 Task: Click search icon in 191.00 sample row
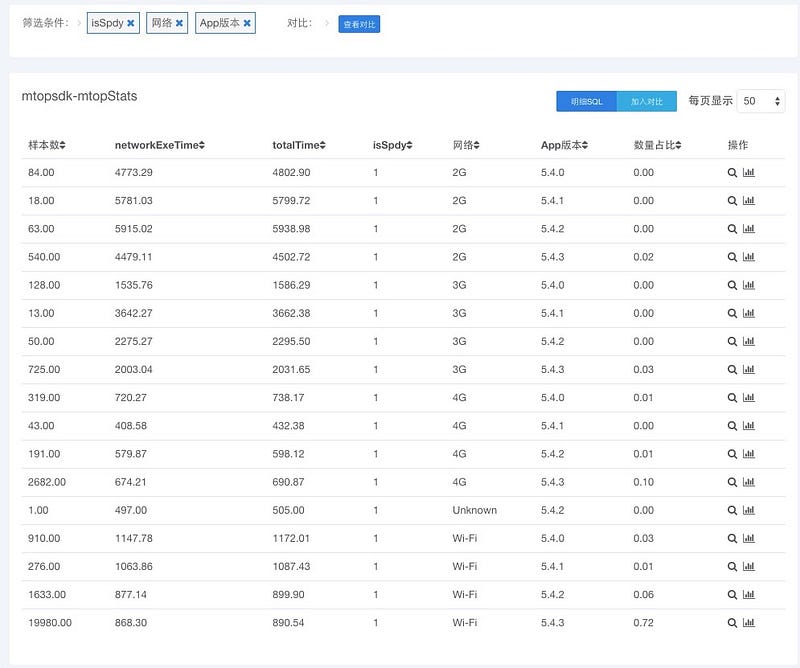click(732, 454)
